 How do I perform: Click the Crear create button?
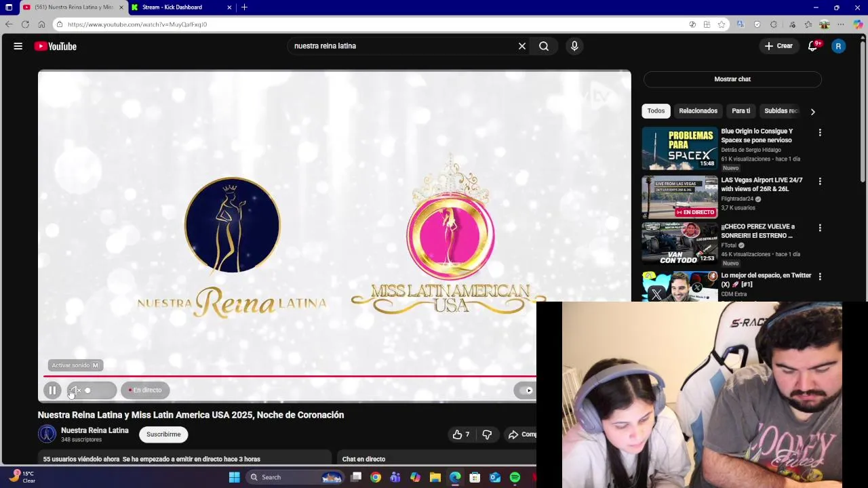tap(778, 46)
